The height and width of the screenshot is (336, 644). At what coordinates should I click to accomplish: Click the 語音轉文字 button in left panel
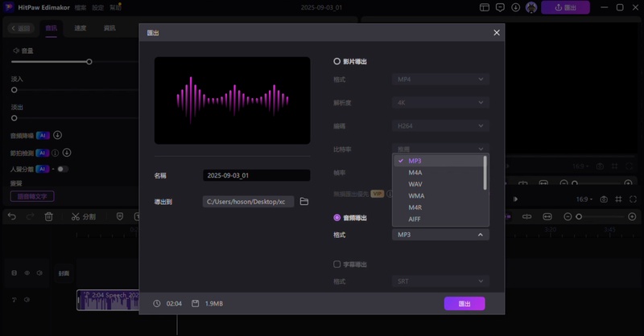click(32, 196)
